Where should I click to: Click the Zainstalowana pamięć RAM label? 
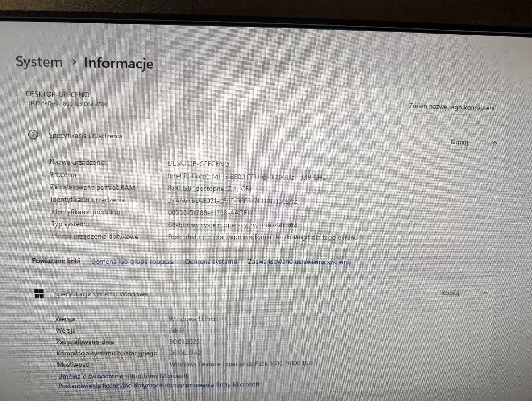point(93,187)
